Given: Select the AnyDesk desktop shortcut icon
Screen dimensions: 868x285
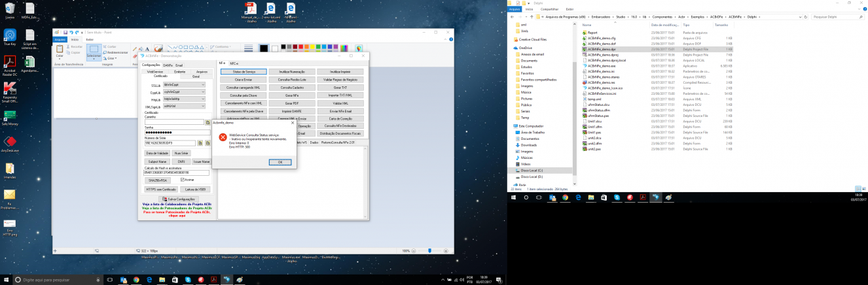Looking at the screenshot, I should [x=10, y=143].
